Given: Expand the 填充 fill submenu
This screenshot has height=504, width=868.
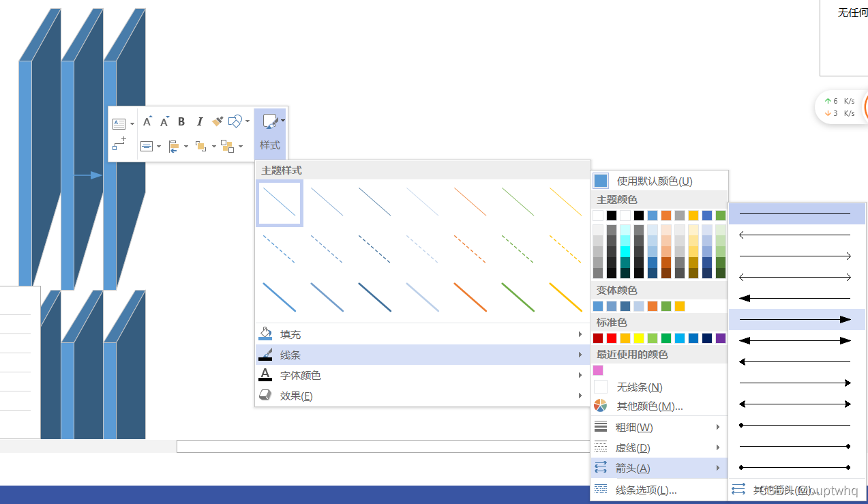Looking at the screenshot, I should (x=422, y=334).
